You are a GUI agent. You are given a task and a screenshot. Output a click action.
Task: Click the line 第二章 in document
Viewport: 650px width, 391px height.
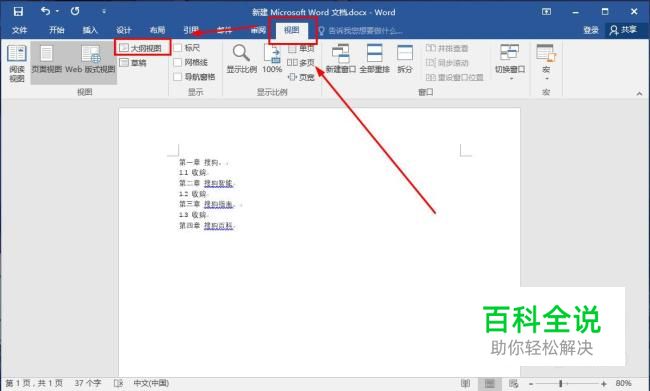(x=207, y=183)
